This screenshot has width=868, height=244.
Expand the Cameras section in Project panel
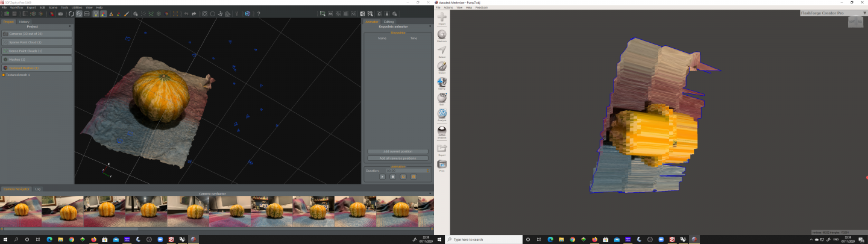click(36, 34)
